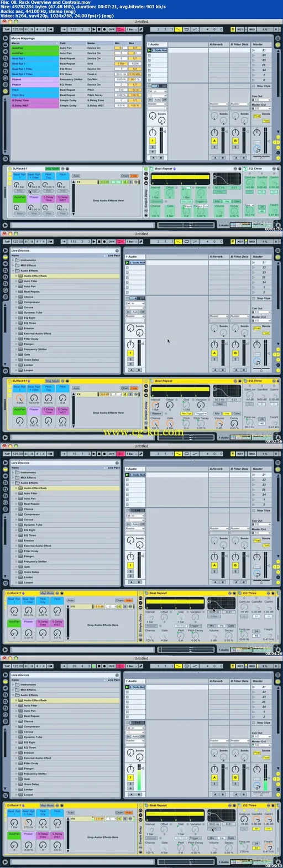Adjust EQ Three FreqHi knob in the 00:01:30 frame

[x=273, y=211]
